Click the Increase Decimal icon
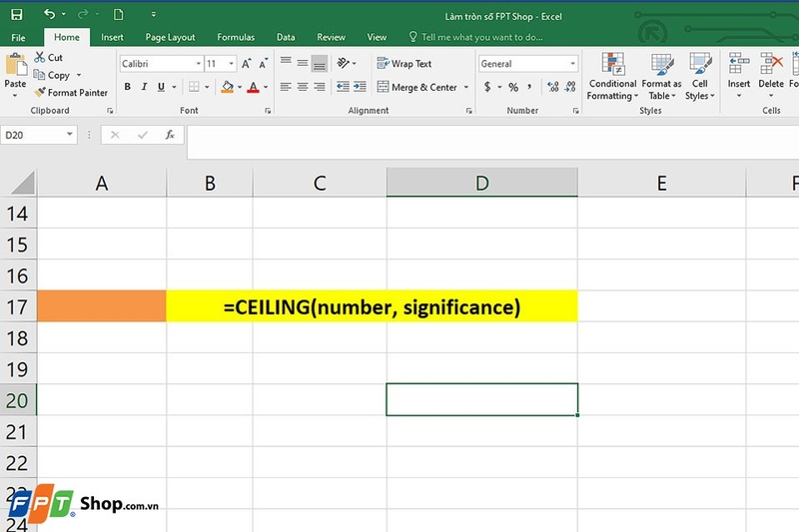 coord(553,87)
